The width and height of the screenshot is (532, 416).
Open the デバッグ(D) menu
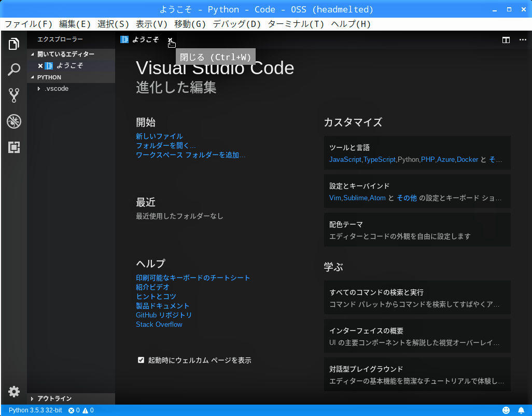(x=237, y=24)
